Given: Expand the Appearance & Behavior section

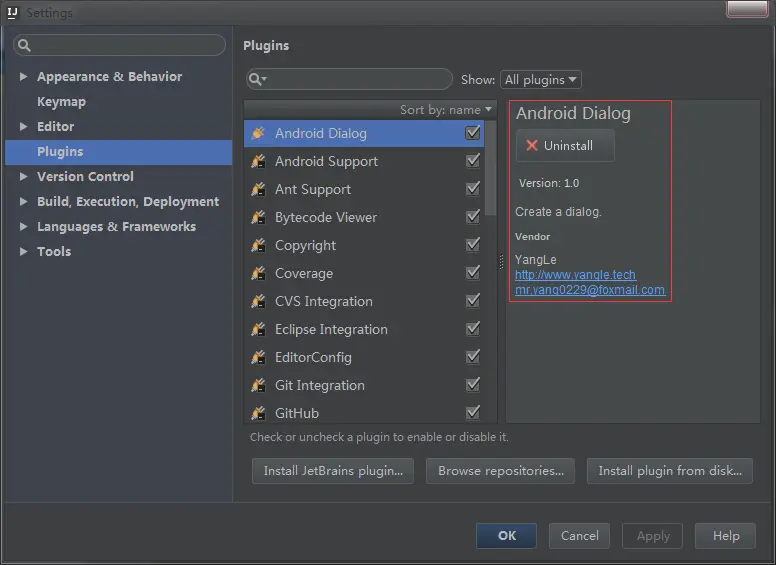Looking at the screenshot, I should (24, 77).
